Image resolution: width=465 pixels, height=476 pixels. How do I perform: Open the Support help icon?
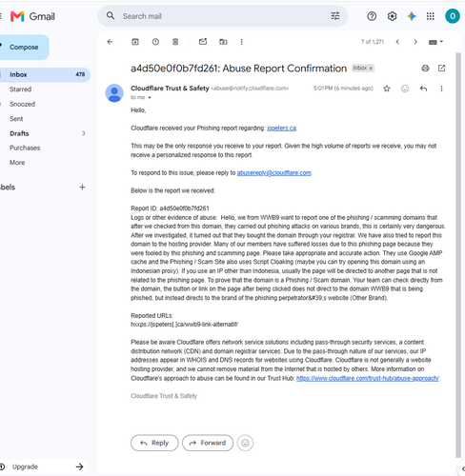coord(372,16)
